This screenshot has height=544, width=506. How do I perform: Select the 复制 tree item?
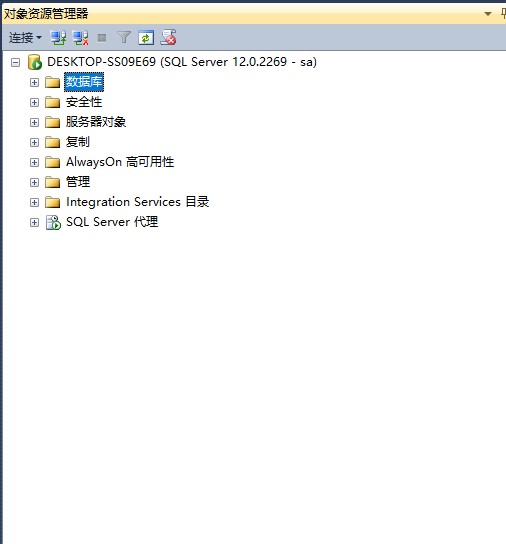pyautogui.click(x=78, y=142)
